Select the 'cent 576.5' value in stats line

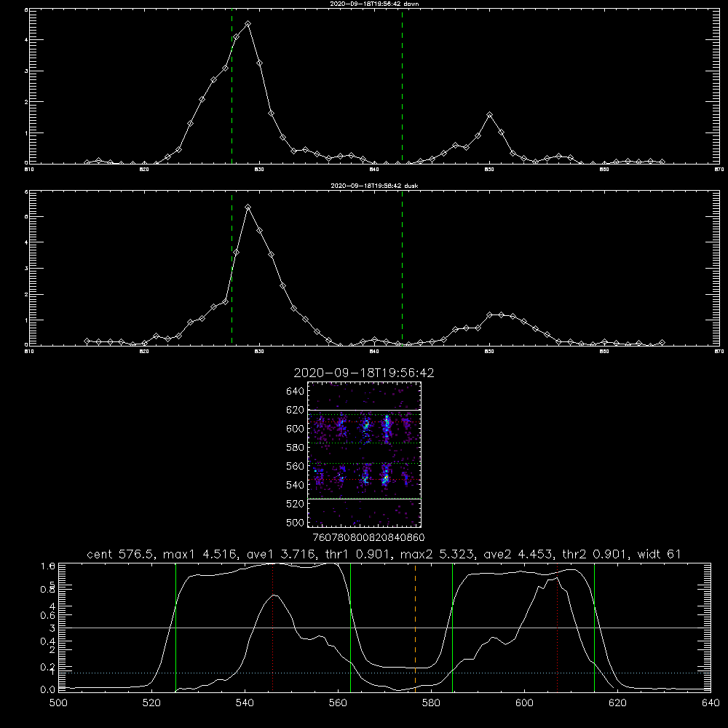pos(121,554)
